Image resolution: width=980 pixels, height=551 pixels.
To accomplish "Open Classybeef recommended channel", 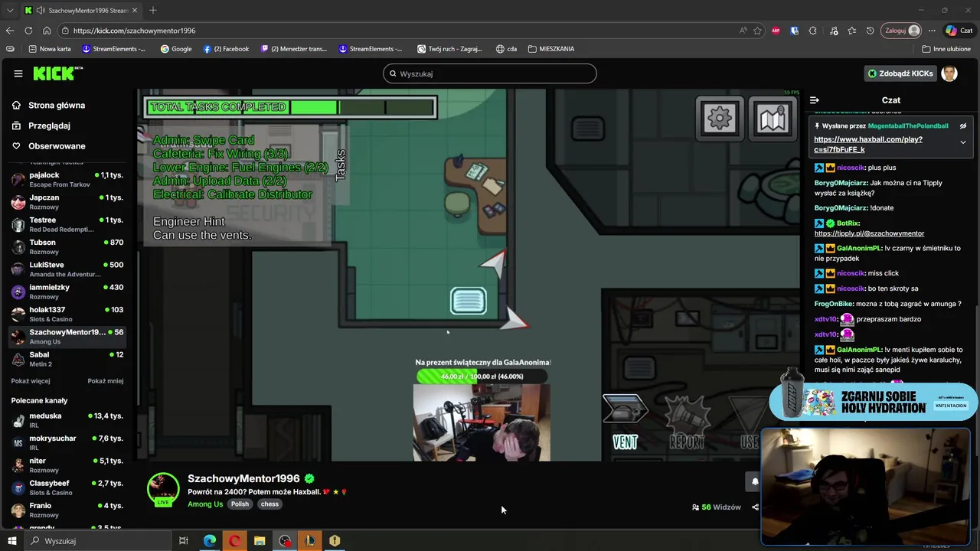I will click(x=67, y=487).
